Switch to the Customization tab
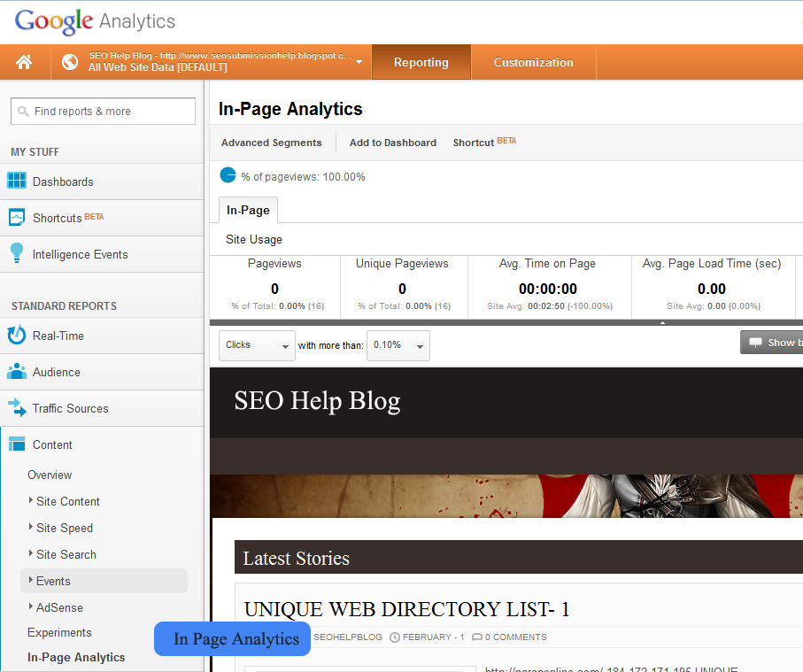 pos(533,62)
